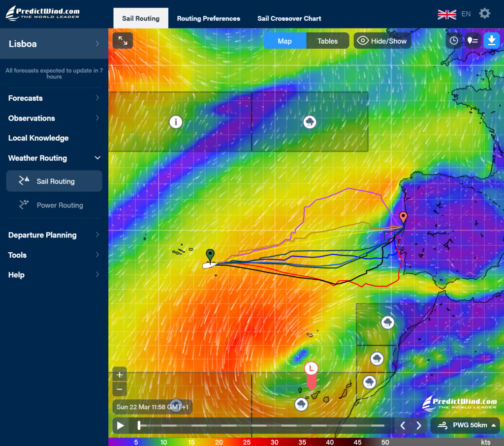Click the waypoint list icon
The width and height of the screenshot is (504, 446).
(x=472, y=41)
